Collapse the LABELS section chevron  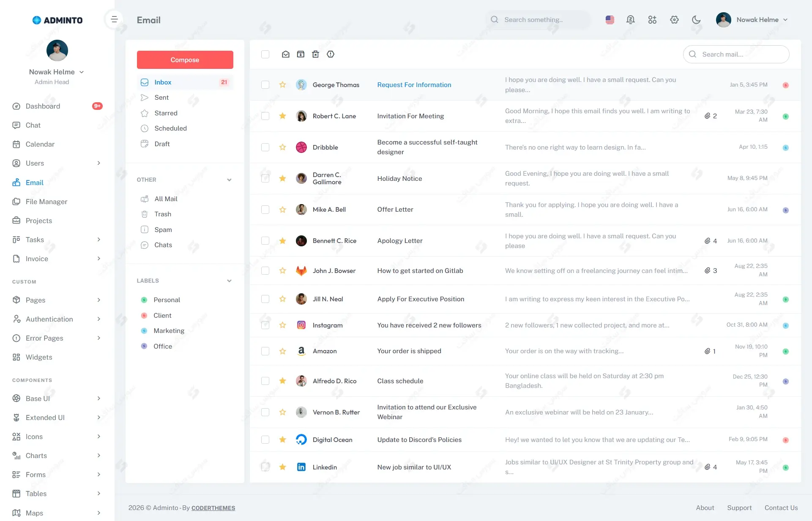tap(229, 281)
